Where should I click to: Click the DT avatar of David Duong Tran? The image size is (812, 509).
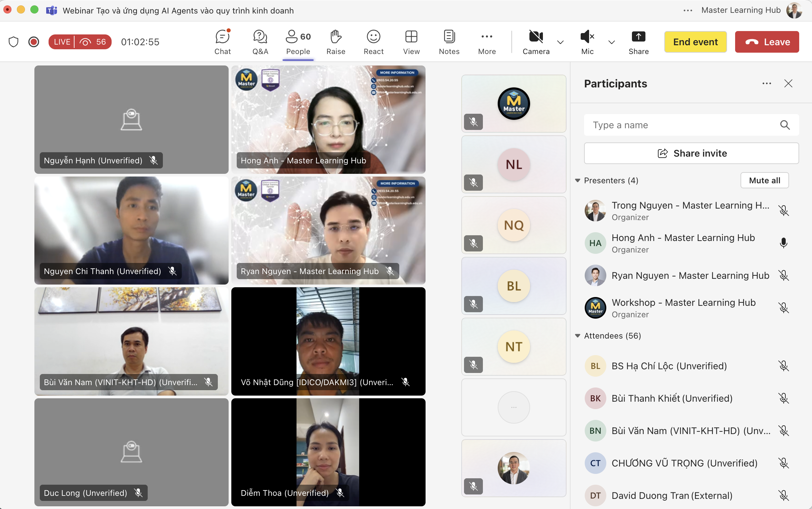(x=595, y=495)
